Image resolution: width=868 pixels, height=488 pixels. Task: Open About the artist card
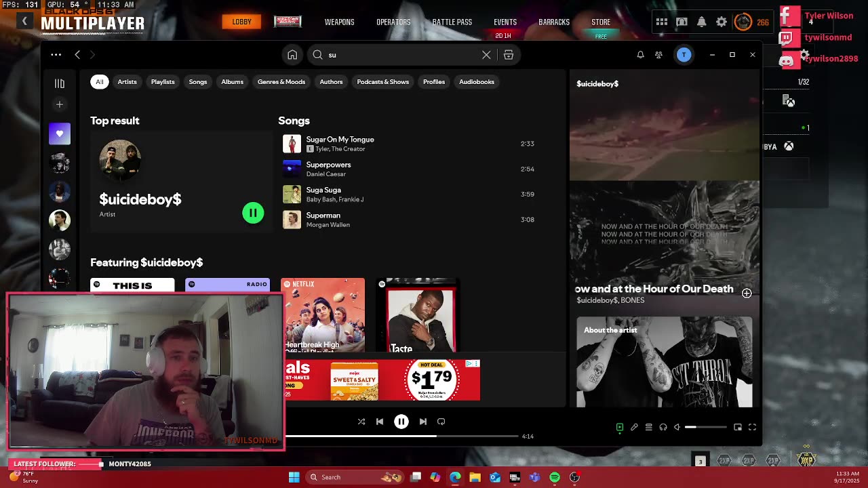tap(665, 362)
